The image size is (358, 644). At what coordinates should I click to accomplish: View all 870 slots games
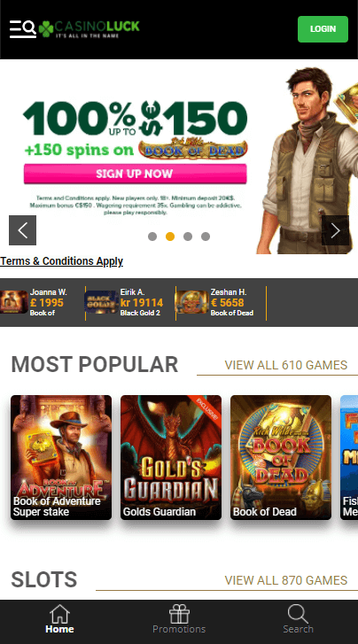point(286,580)
